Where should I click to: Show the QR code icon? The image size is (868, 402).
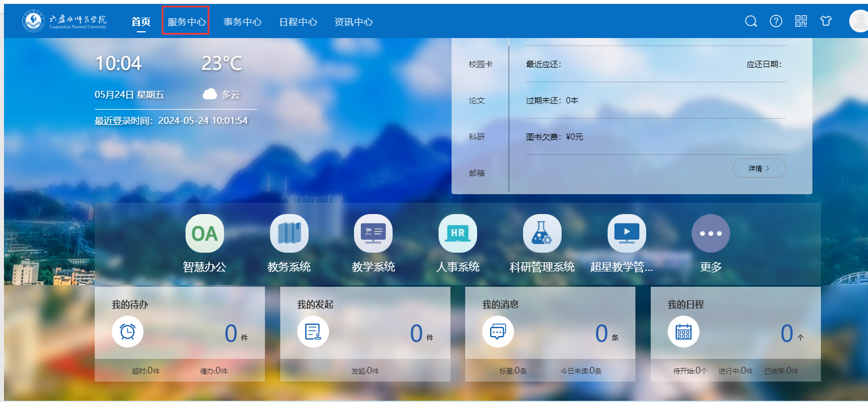point(801,22)
